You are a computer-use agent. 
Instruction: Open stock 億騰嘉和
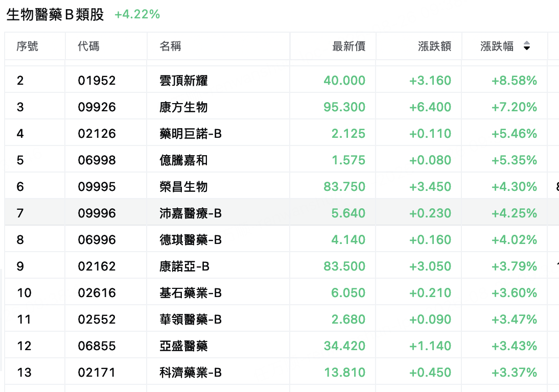tap(183, 160)
